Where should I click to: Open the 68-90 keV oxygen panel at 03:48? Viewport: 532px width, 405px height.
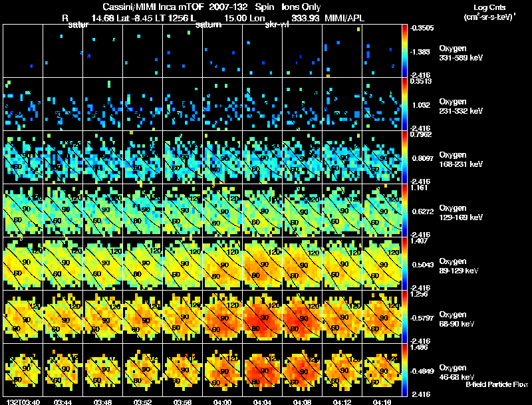(103, 317)
